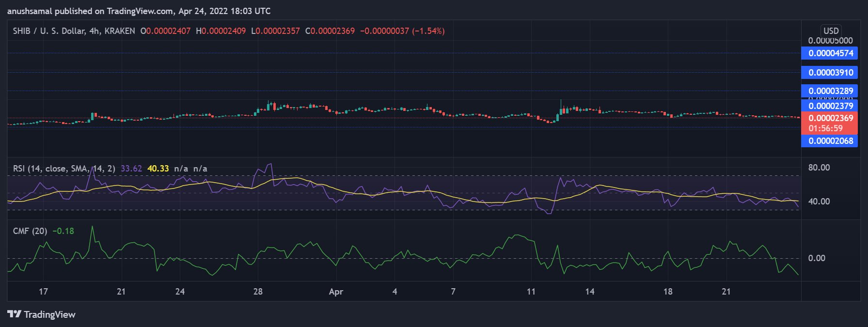The height and width of the screenshot is (327, 868).
Task: Click the purple RSI value 33.62
Action: coord(131,169)
